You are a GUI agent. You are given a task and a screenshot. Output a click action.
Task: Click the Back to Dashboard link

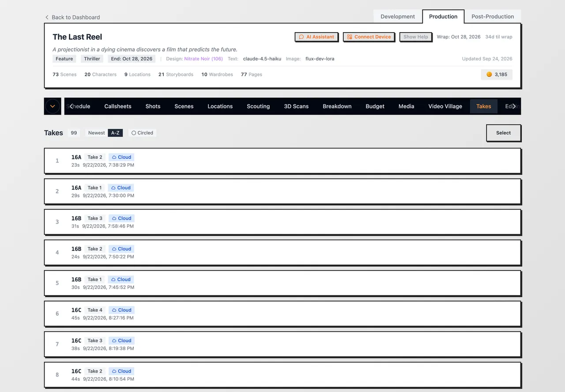click(72, 17)
